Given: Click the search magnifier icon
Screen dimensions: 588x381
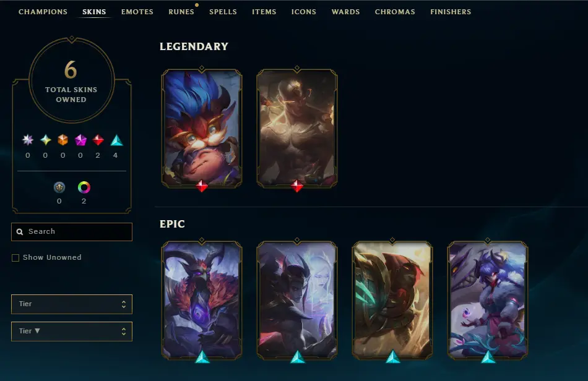Looking at the screenshot, I should pyautogui.click(x=20, y=232).
